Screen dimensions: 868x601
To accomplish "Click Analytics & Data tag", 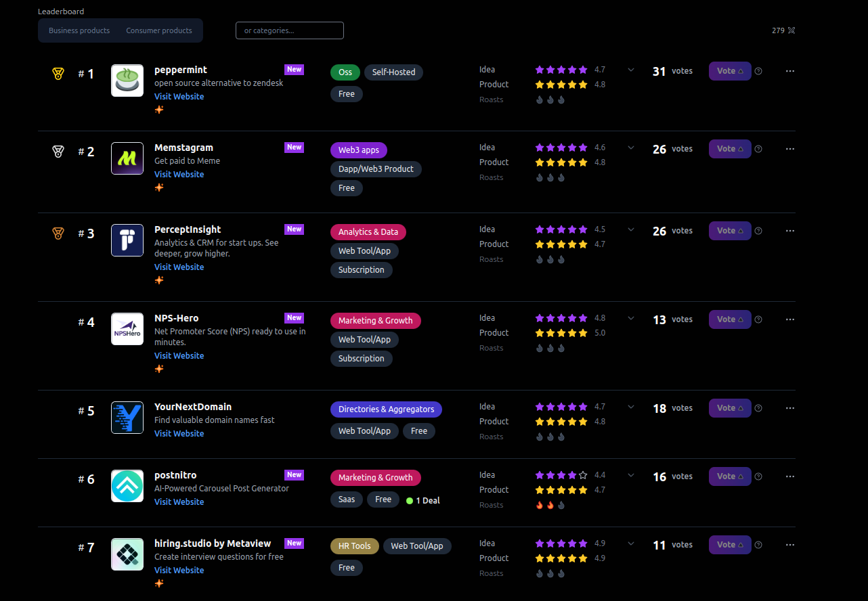I will click(x=368, y=232).
